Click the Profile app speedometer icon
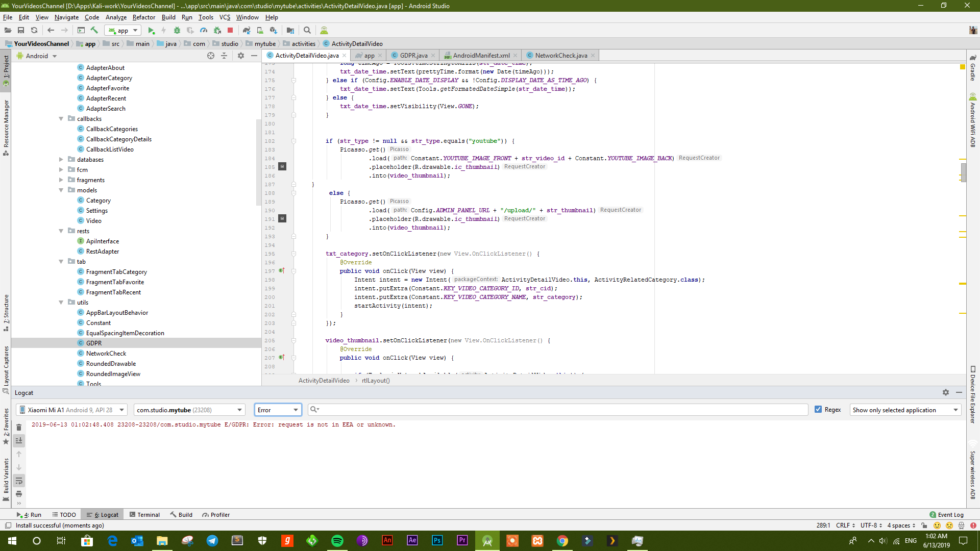The width and height of the screenshot is (980, 551). tap(204, 31)
